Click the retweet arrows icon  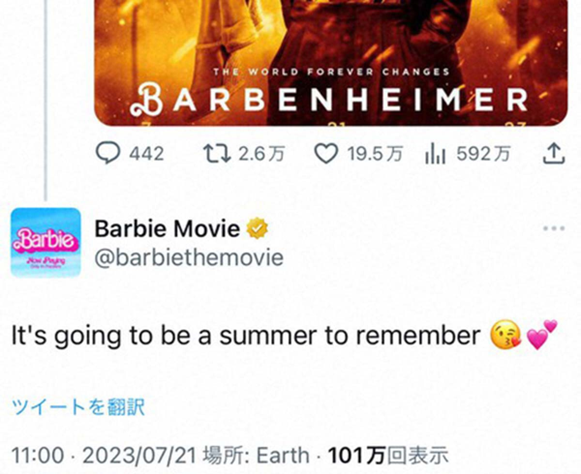(216, 153)
